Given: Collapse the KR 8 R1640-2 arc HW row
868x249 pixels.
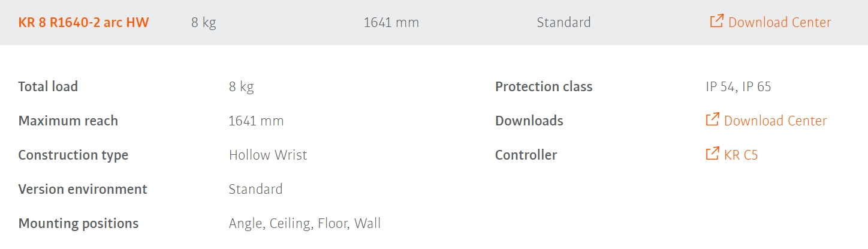Looking at the screenshot, I should pos(83,23).
